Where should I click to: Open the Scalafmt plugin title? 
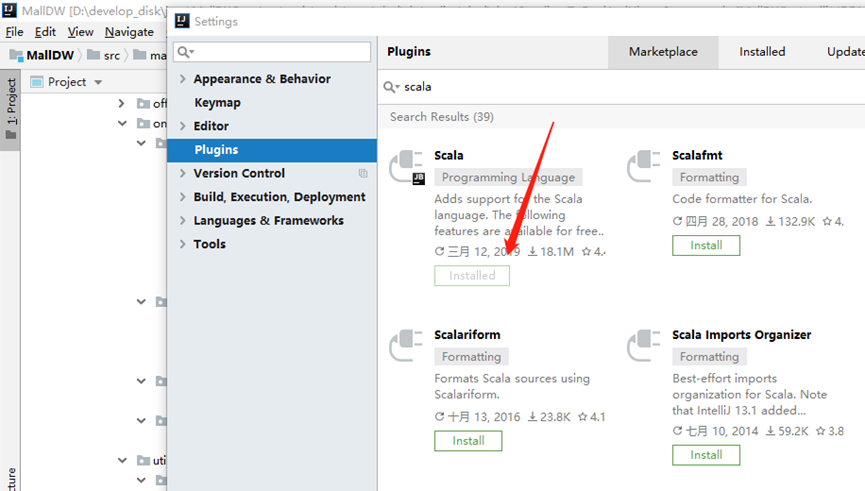[697, 156]
